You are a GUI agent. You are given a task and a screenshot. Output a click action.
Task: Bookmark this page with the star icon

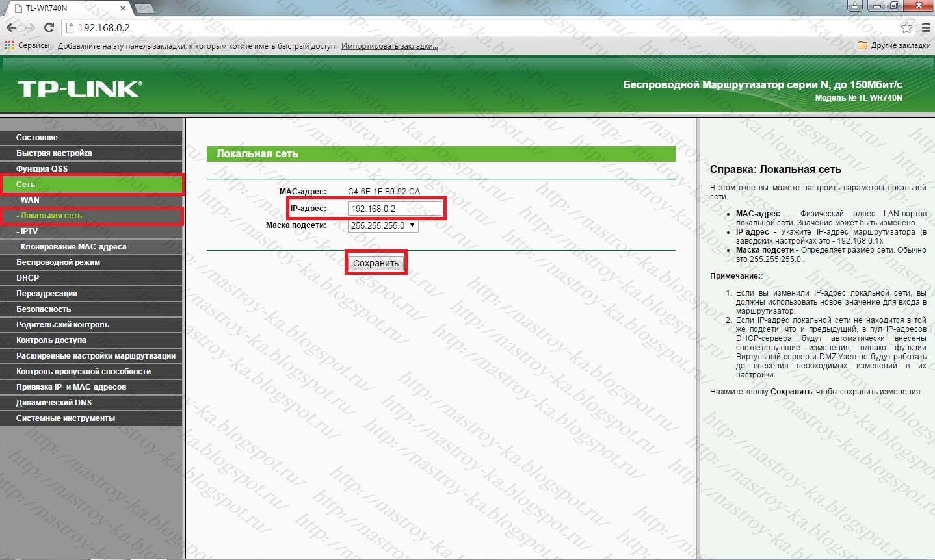(x=907, y=28)
